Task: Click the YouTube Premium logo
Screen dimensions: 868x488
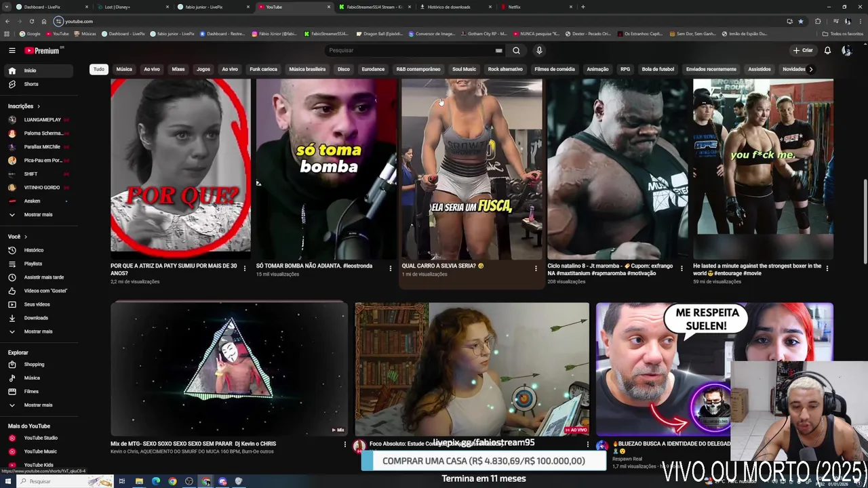Action: click(43, 50)
